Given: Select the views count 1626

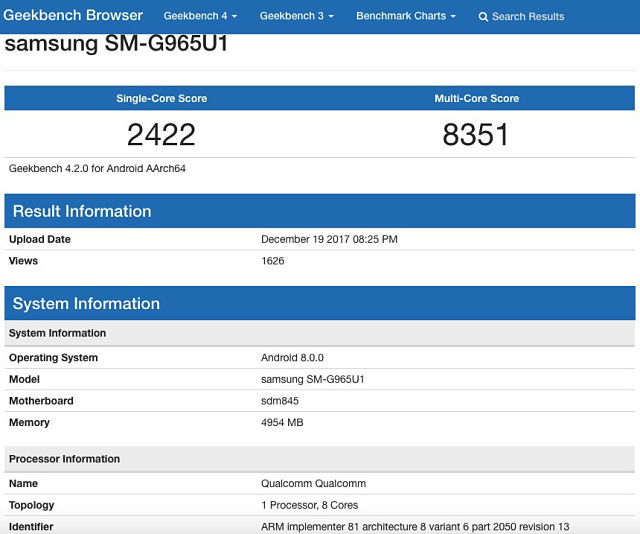Looking at the screenshot, I should 273,261.
